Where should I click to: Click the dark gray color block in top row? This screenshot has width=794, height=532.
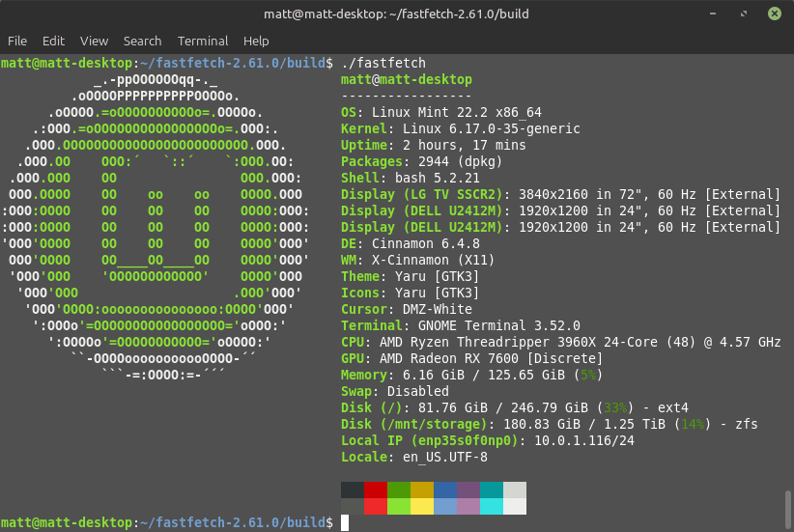tap(353, 490)
